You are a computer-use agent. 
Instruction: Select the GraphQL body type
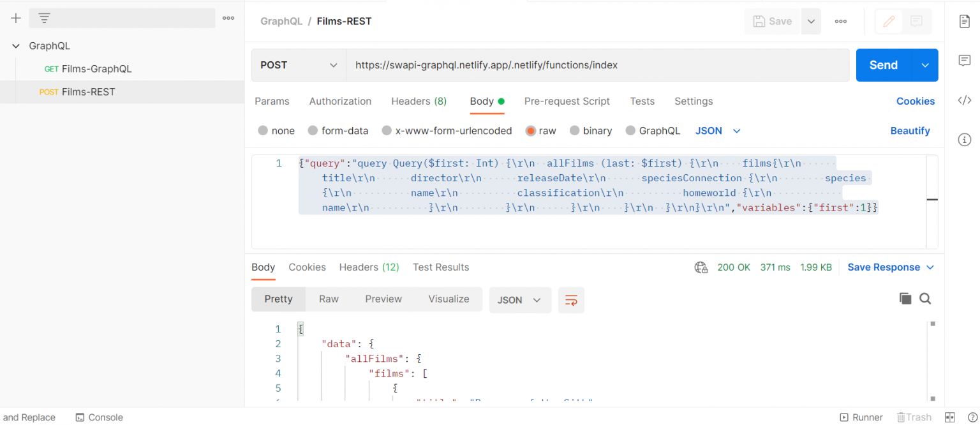pyautogui.click(x=653, y=131)
